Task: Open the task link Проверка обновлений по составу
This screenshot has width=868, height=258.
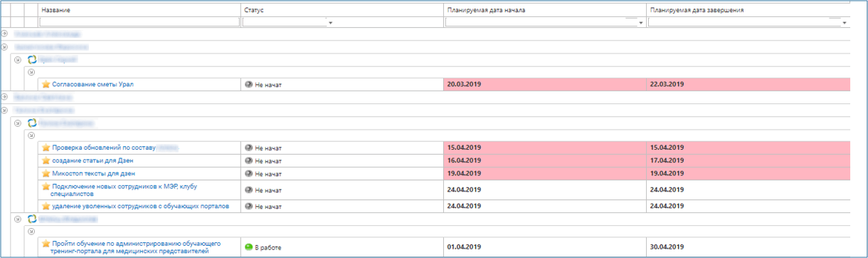Action: click(x=104, y=148)
